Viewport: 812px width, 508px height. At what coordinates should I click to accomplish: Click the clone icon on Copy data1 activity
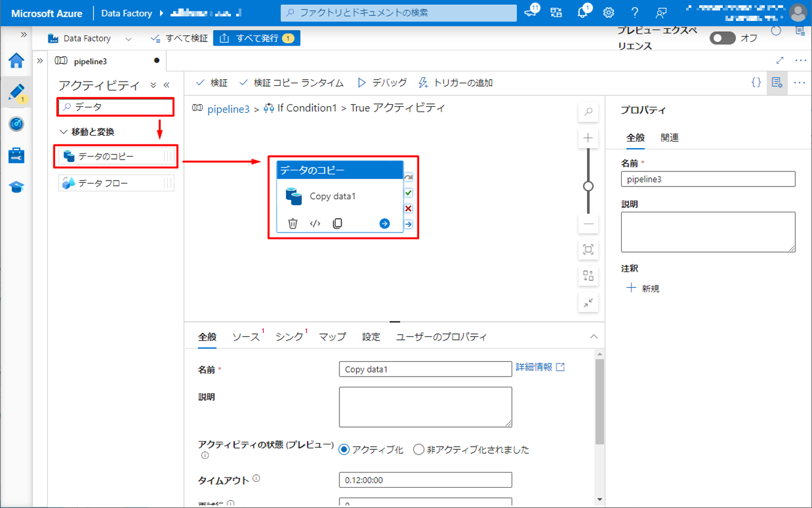pos(338,224)
